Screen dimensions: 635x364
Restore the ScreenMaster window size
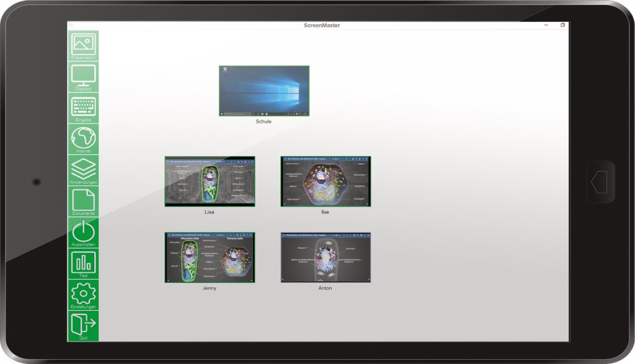(x=562, y=25)
